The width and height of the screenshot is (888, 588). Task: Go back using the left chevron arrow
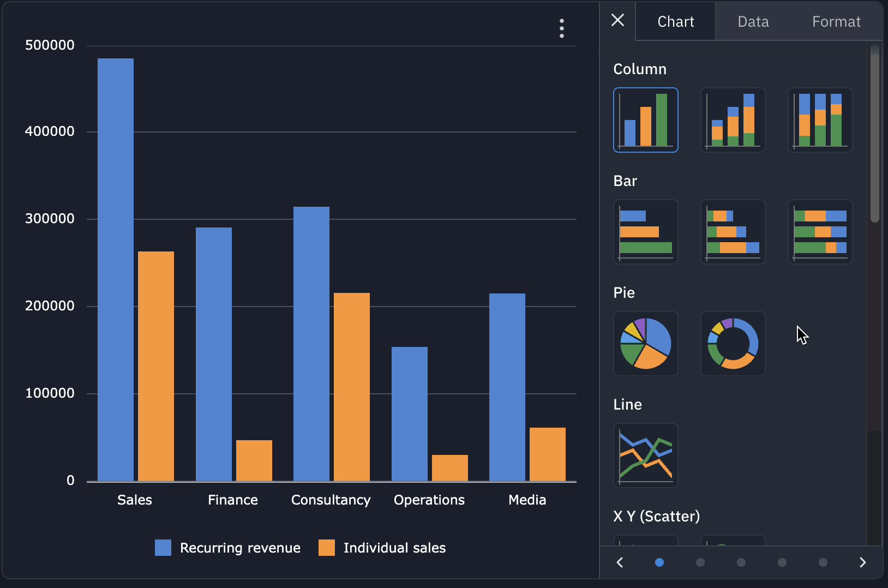point(620,562)
